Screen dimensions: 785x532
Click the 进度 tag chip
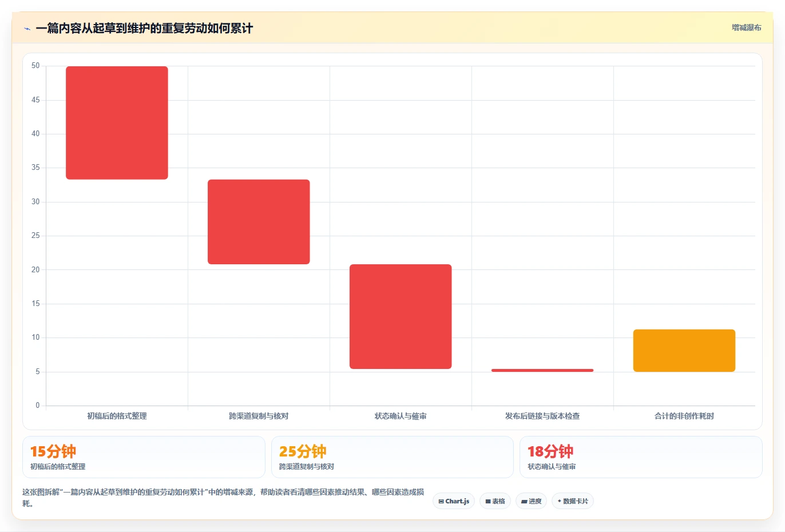coord(531,501)
